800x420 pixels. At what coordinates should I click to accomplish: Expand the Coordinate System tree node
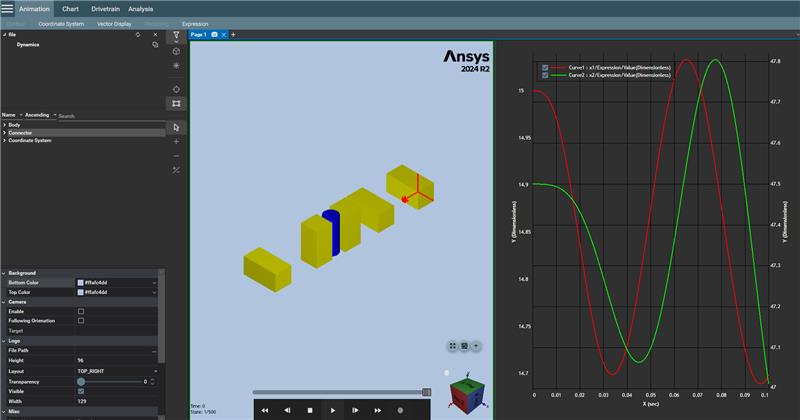tap(4, 141)
